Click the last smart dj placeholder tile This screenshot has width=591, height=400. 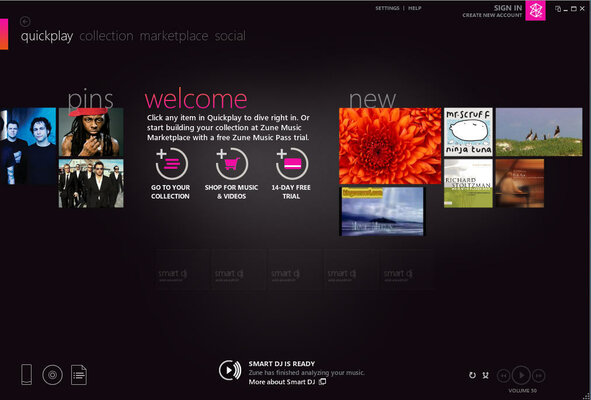(407, 269)
